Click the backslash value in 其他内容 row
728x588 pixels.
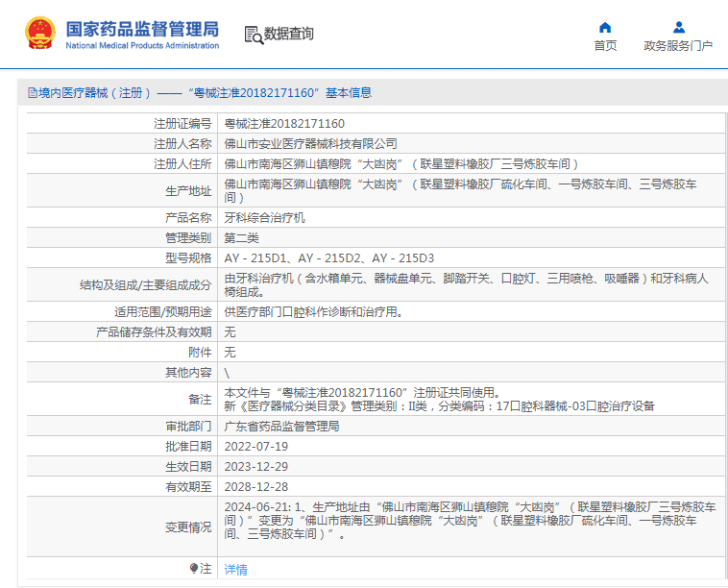227,373
